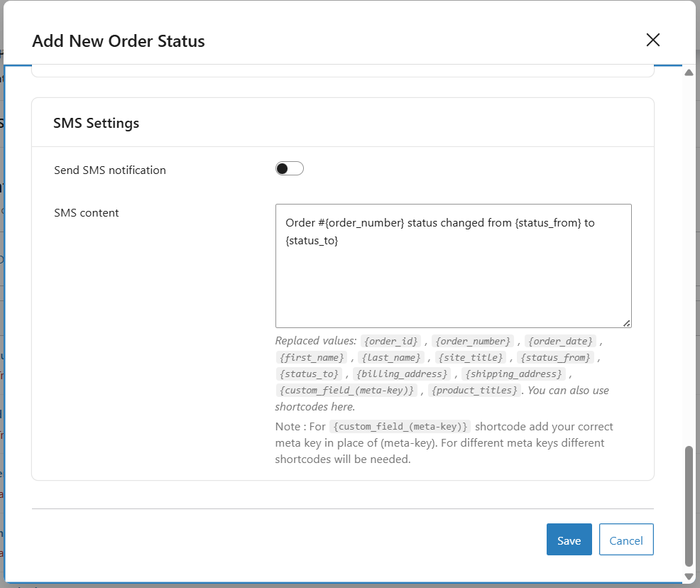Click the {order_id} shortcode tag
Image resolution: width=700 pixels, height=588 pixels.
391,341
